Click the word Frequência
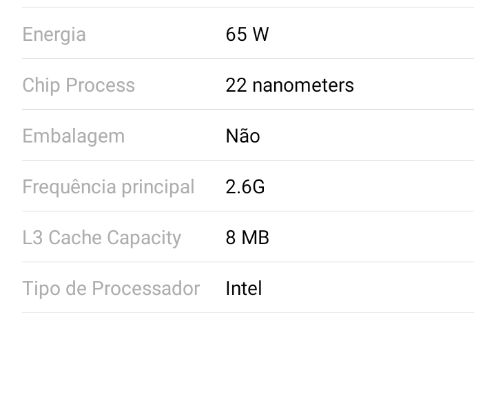This screenshot has height=393, width=496. point(69,187)
